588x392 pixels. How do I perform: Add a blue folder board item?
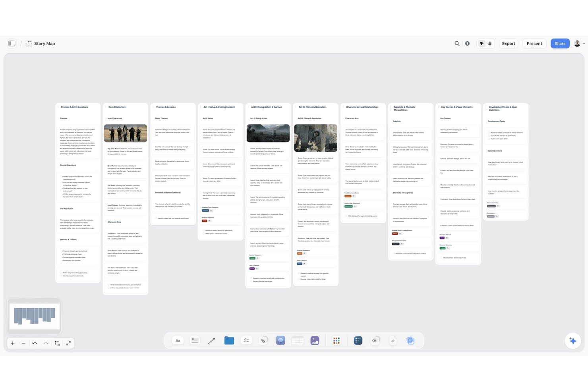tap(229, 340)
